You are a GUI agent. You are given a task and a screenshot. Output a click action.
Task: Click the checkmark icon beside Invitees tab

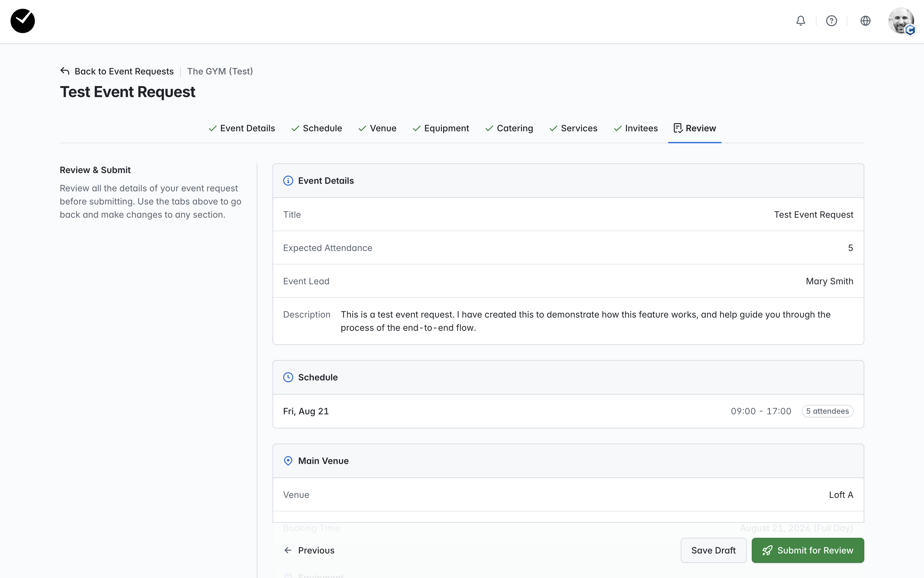point(618,128)
